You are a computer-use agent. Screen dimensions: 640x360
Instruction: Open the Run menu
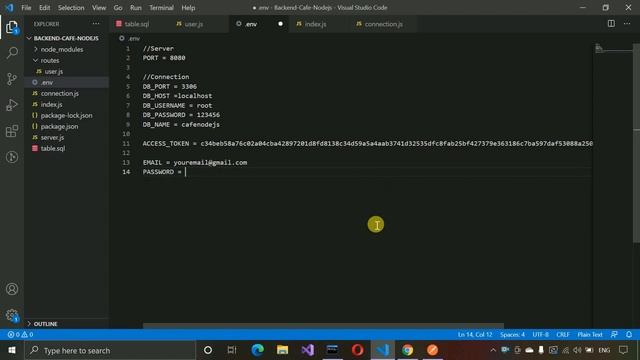(136, 8)
